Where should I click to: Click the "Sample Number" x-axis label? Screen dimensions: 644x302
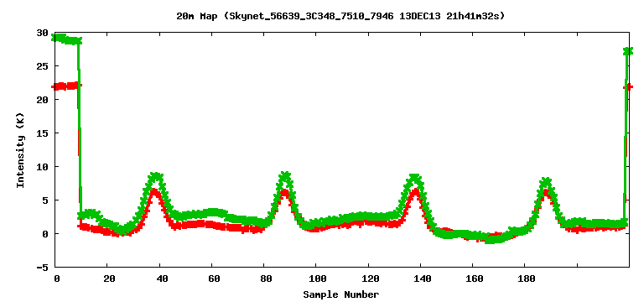coord(341,294)
